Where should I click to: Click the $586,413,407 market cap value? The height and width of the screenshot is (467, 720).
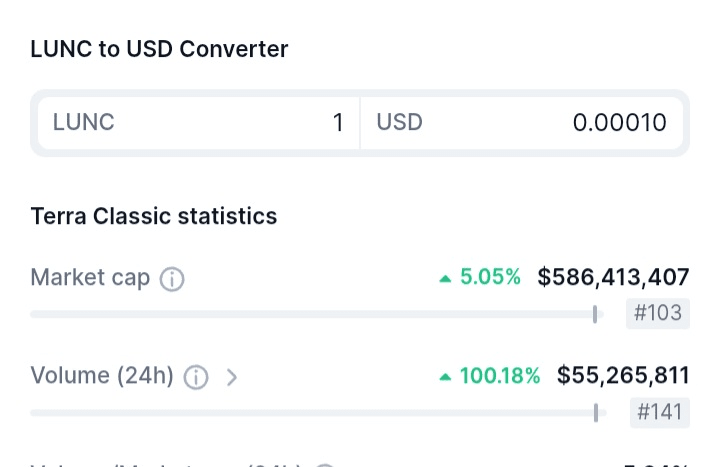click(613, 277)
